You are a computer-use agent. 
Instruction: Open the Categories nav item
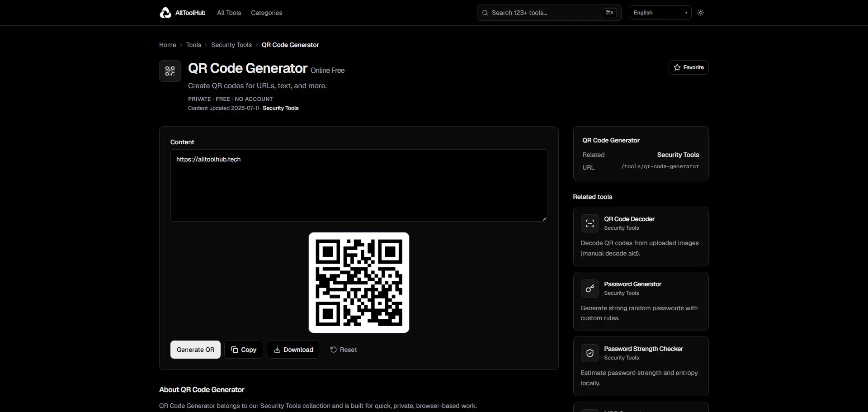click(x=266, y=13)
